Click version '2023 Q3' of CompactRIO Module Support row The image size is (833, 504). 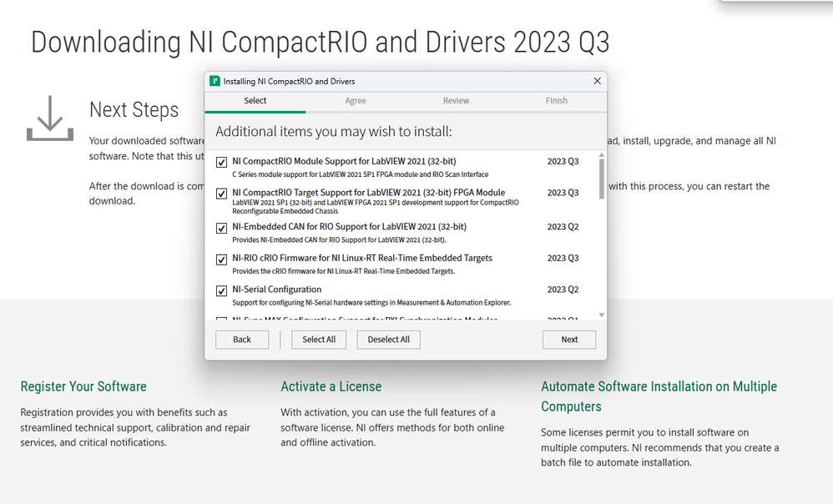click(x=563, y=161)
